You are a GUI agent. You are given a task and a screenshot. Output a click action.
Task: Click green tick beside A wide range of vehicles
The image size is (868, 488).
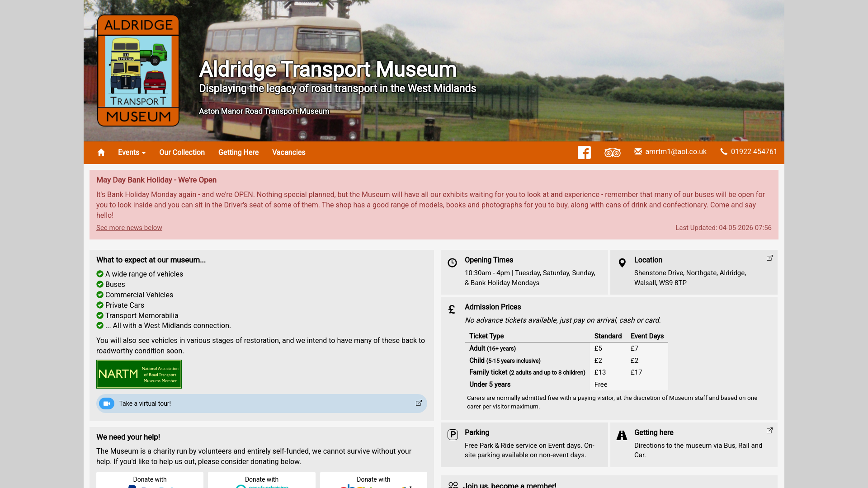[100, 274]
